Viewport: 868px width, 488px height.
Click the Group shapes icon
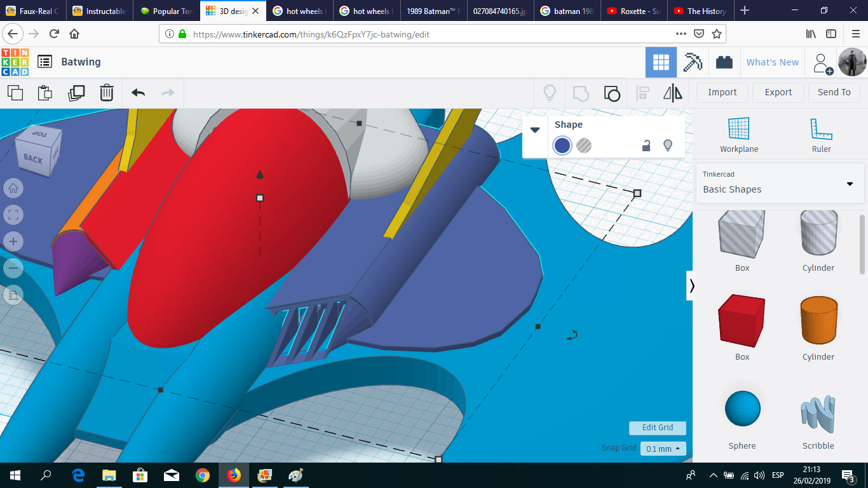pyautogui.click(x=581, y=93)
